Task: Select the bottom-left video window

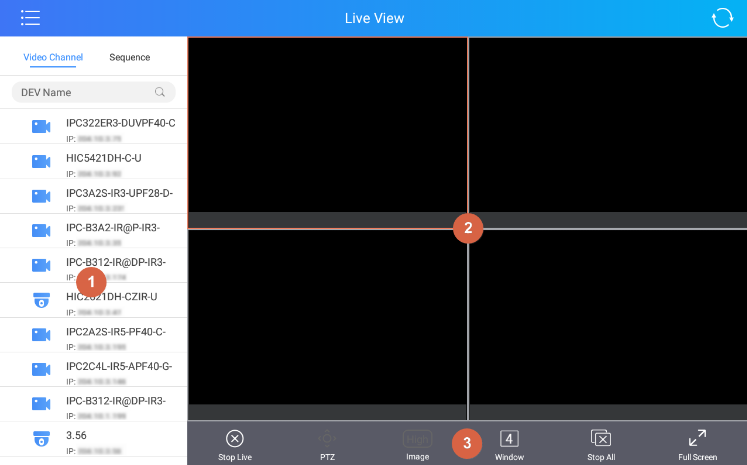Action: 327,325
